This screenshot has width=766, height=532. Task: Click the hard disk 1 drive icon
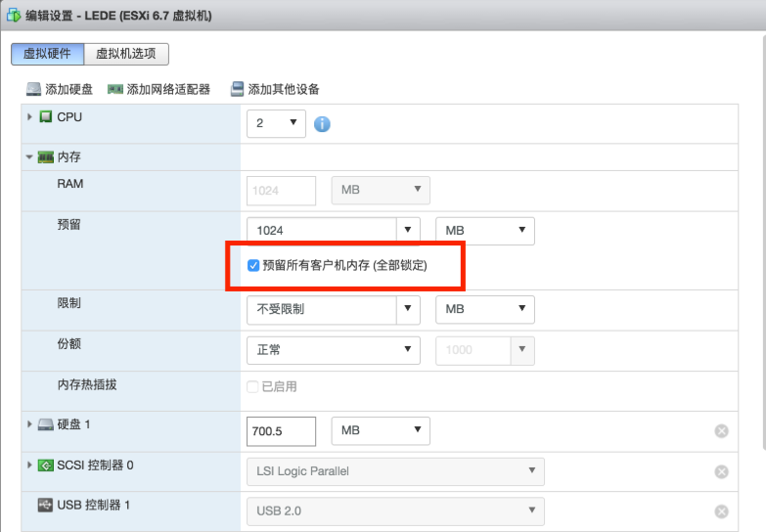45,424
